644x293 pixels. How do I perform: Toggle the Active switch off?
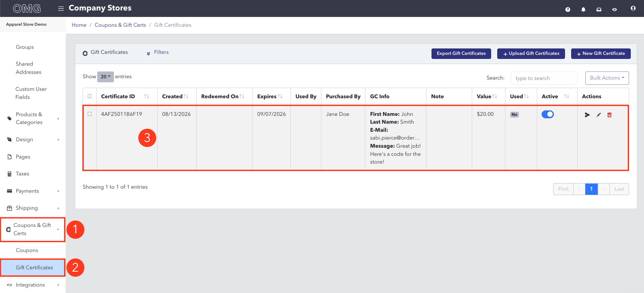pyautogui.click(x=548, y=114)
